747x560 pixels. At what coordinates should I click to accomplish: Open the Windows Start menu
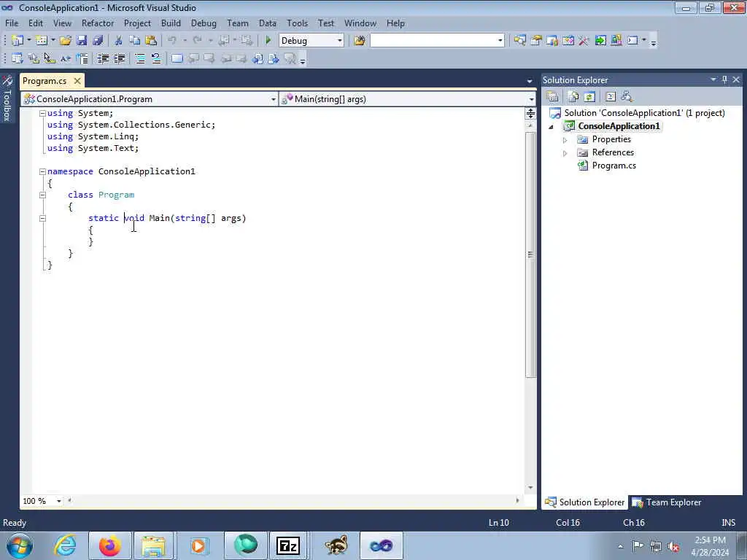click(20, 545)
